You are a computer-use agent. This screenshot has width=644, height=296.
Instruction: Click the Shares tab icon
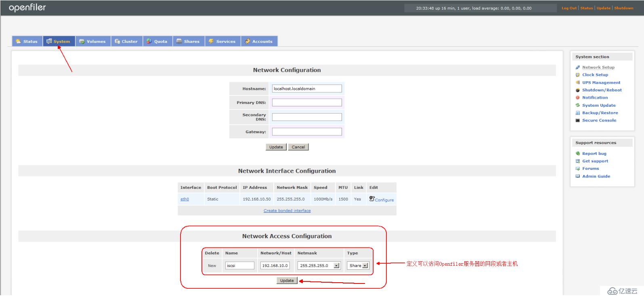(179, 41)
